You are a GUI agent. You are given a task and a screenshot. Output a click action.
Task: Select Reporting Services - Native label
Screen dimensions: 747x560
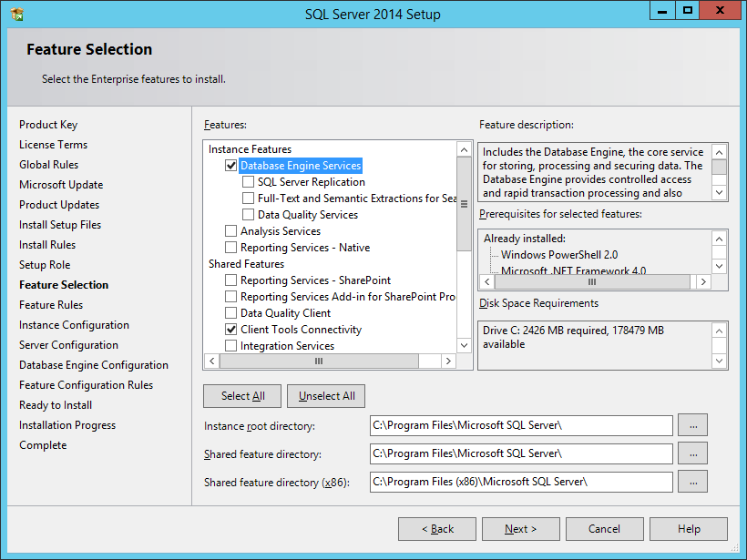coord(304,248)
